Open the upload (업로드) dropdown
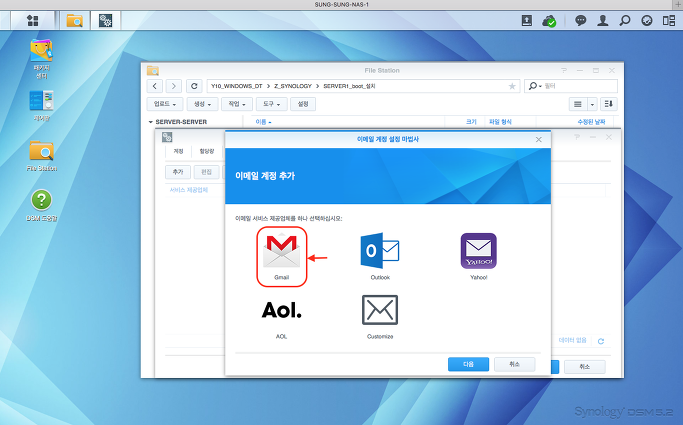683x425 pixels. 165,104
